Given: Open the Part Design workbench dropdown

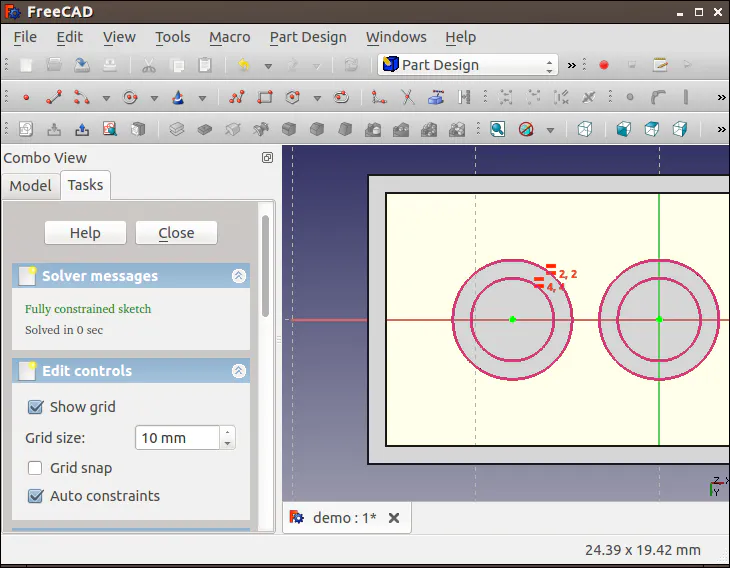Looking at the screenshot, I should (x=467, y=65).
